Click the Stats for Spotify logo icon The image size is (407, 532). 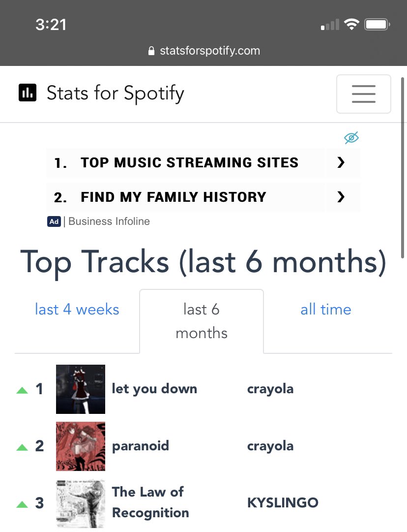tap(28, 93)
